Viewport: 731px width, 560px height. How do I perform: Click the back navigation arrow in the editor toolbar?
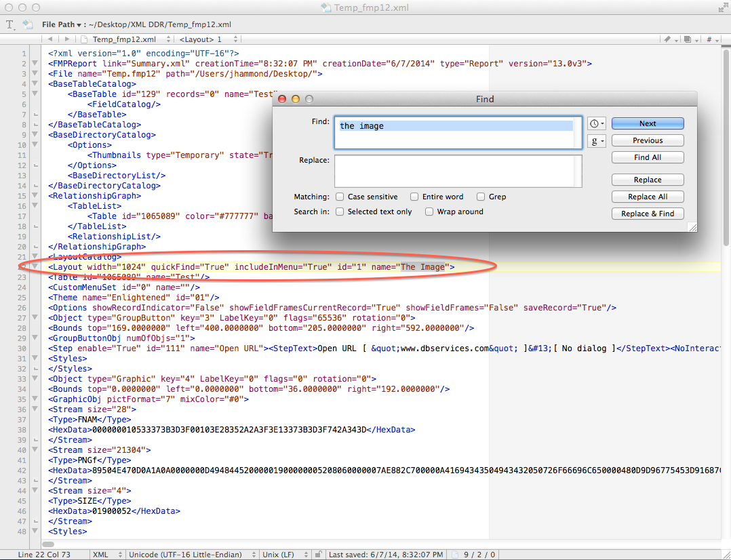[51, 39]
